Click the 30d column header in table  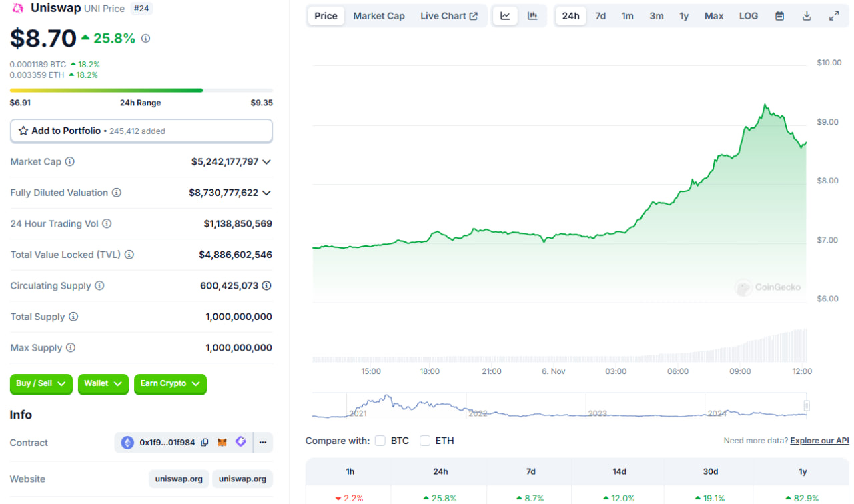[x=711, y=471]
